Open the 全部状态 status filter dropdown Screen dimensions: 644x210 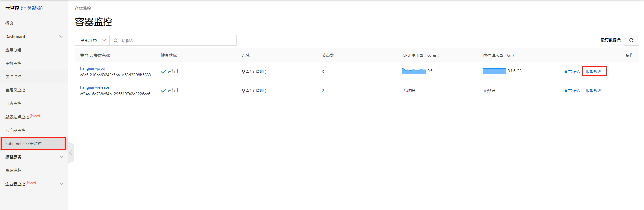click(92, 41)
